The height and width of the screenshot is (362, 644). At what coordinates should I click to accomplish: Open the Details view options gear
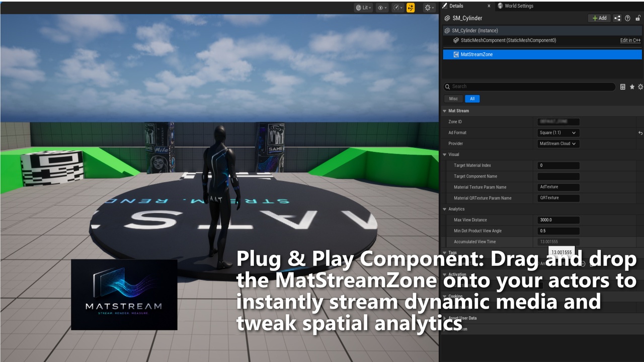pyautogui.click(x=640, y=87)
